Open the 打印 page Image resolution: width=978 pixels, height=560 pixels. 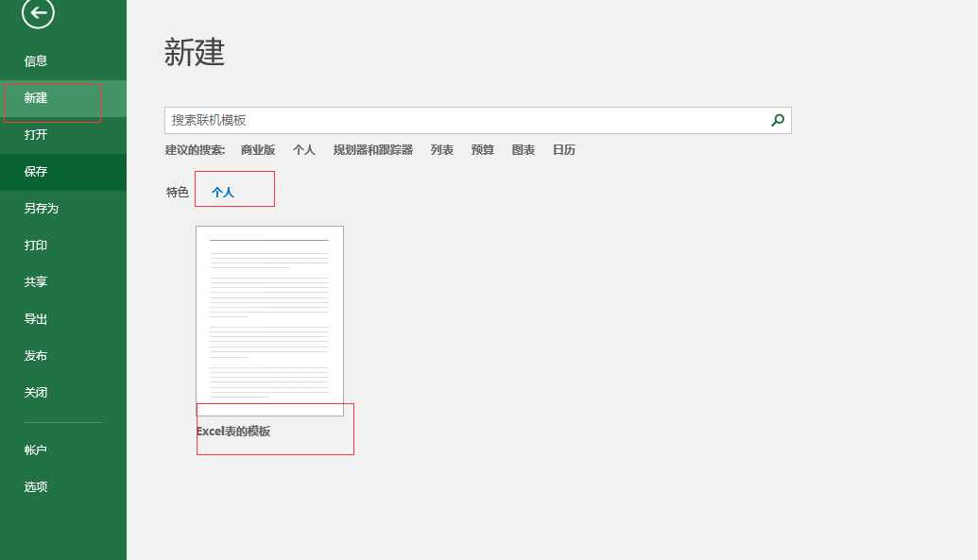(x=63, y=246)
